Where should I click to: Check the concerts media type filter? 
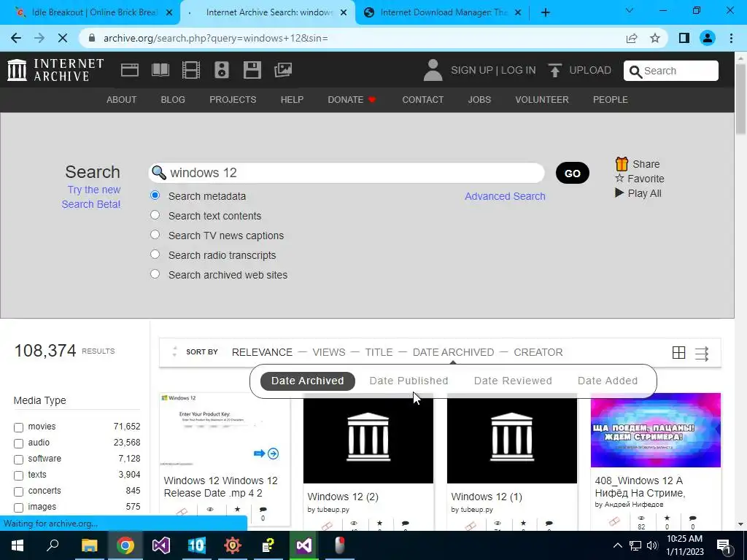coord(18,491)
